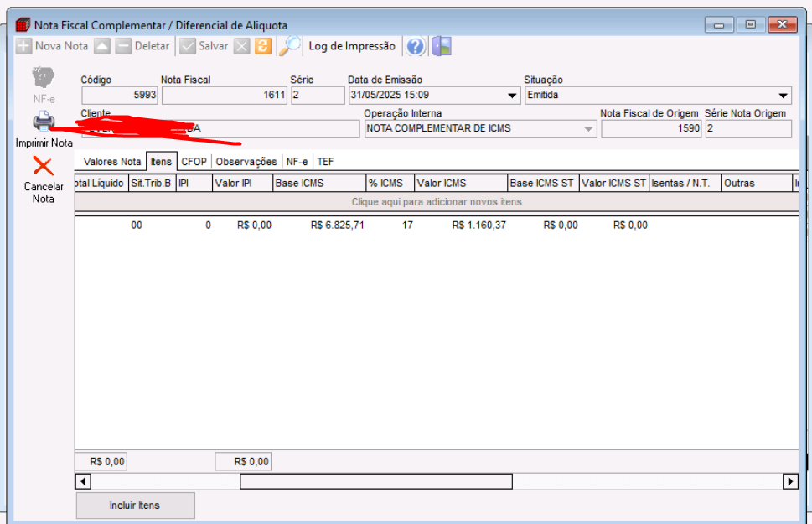The image size is (812, 524).
Task: Open the magnifying glass search icon
Action: (x=290, y=46)
